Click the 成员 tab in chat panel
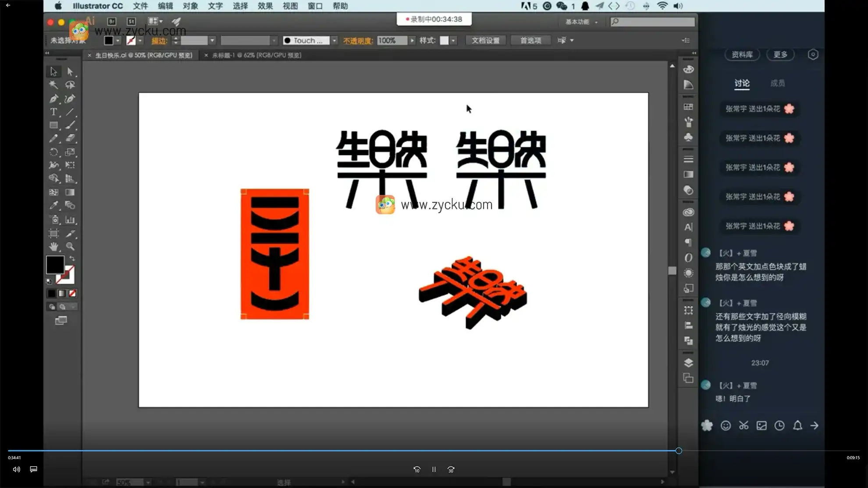Image resolution: width=868 pixels, height=488 pixels. tap(777, 83)
